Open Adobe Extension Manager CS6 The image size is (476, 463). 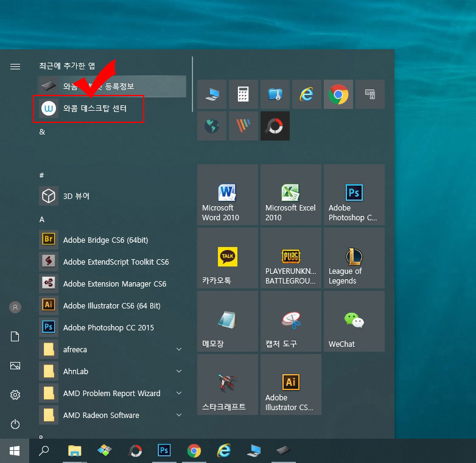tap(113, 284)
